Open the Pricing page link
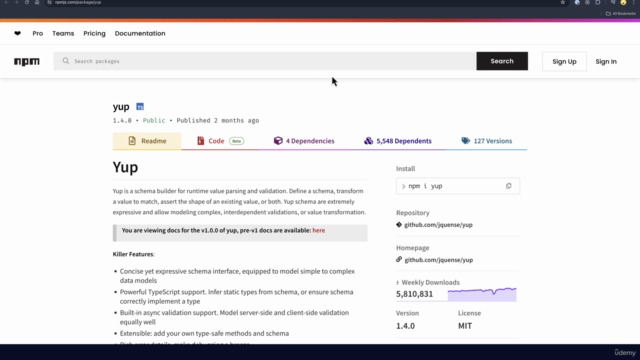 point(94,33)
